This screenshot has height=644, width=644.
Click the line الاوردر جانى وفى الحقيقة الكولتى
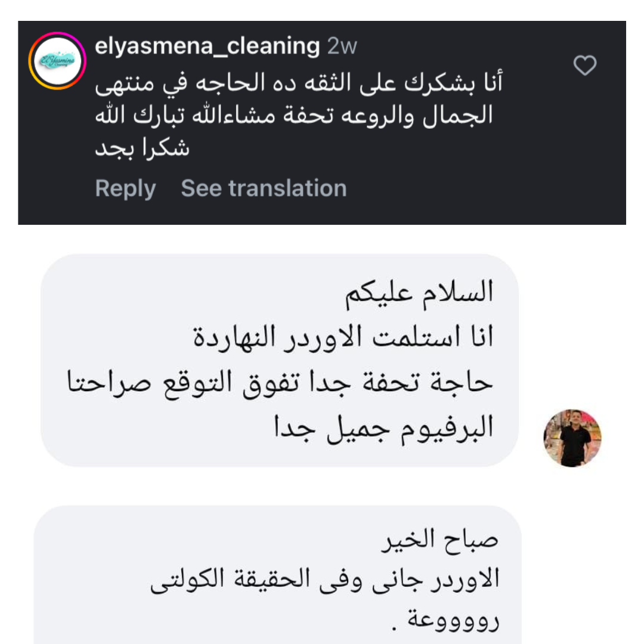pos(324,580)
